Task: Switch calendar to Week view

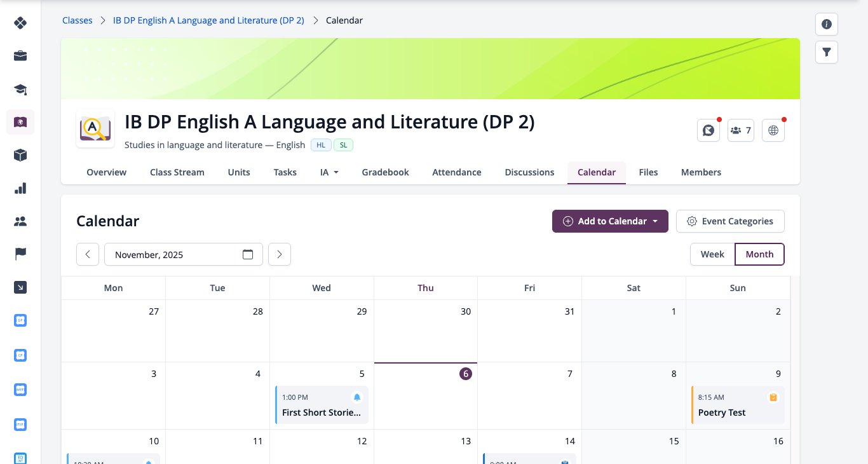Action: (712, 254)
